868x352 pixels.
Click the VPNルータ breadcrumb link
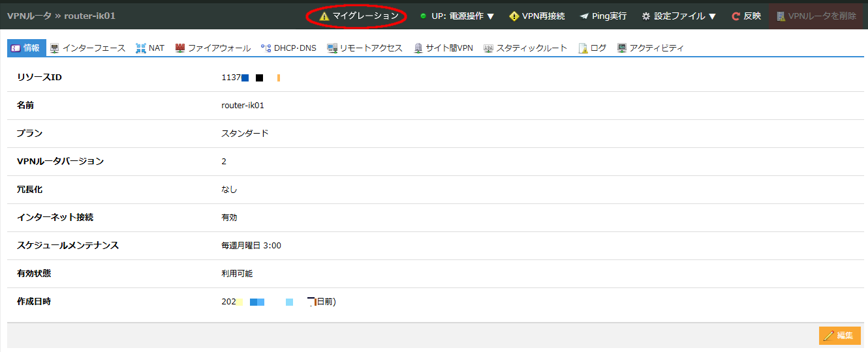[x=29, y=16]
